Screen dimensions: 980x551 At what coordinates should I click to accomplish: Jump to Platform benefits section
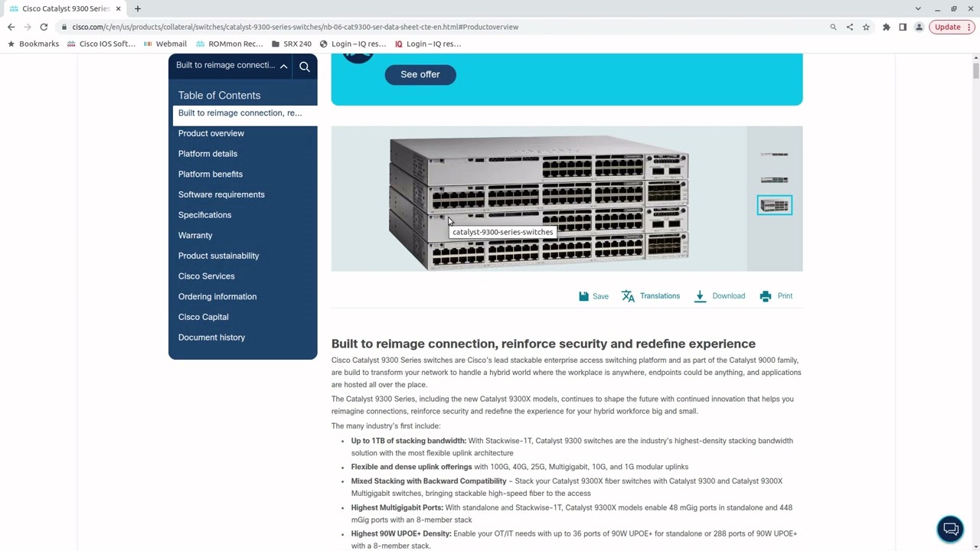[211, 174]
